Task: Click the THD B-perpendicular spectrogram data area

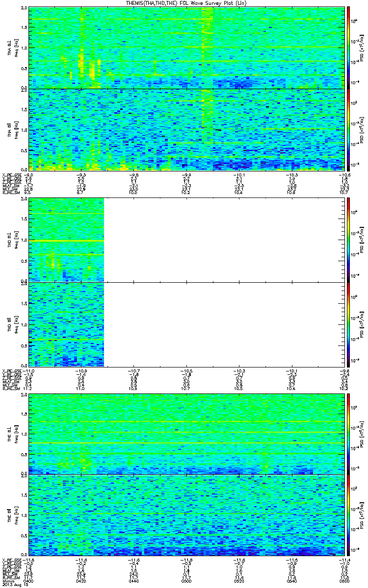Action: pyautogui.click(x=66, y=240)
